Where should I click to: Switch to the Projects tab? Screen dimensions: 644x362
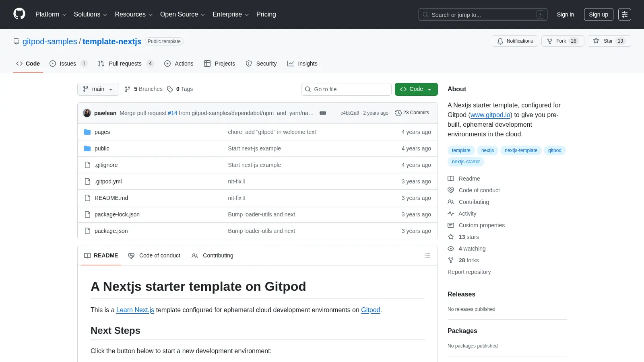[x=219, y=64]
